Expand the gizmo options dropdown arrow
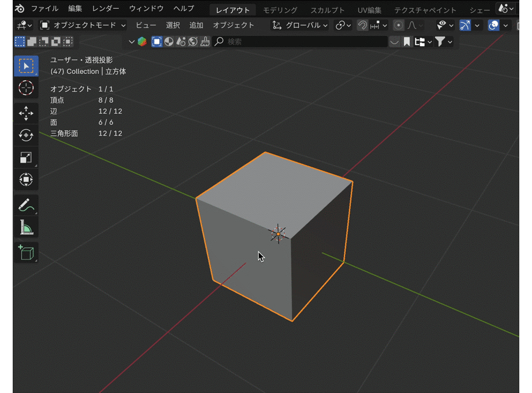Viewport: 532px width, 393px height. coord(477,25)
